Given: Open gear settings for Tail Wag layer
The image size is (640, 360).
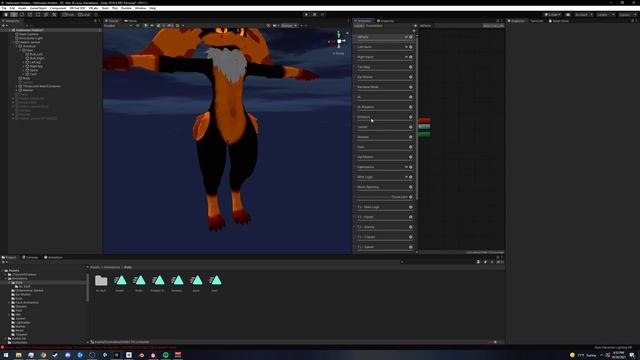Looking at the screenshot, I should 411,67.
